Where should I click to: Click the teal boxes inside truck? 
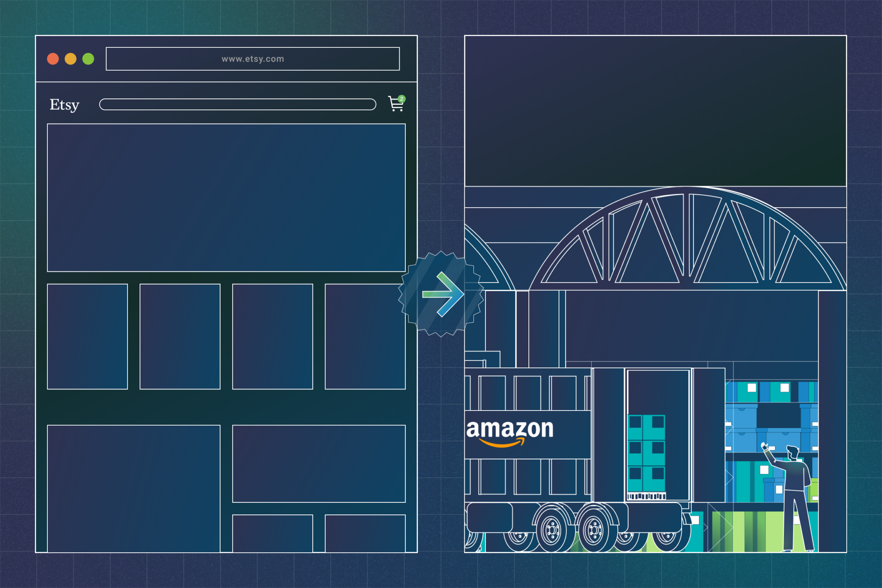pos(646,453)
